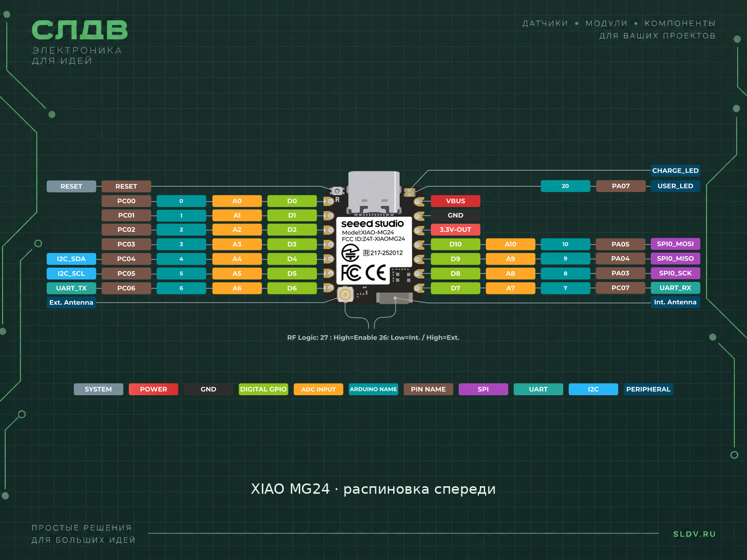Click the CE mark on the board
Viewport: 747px width, 560px height.
(376, 273)
